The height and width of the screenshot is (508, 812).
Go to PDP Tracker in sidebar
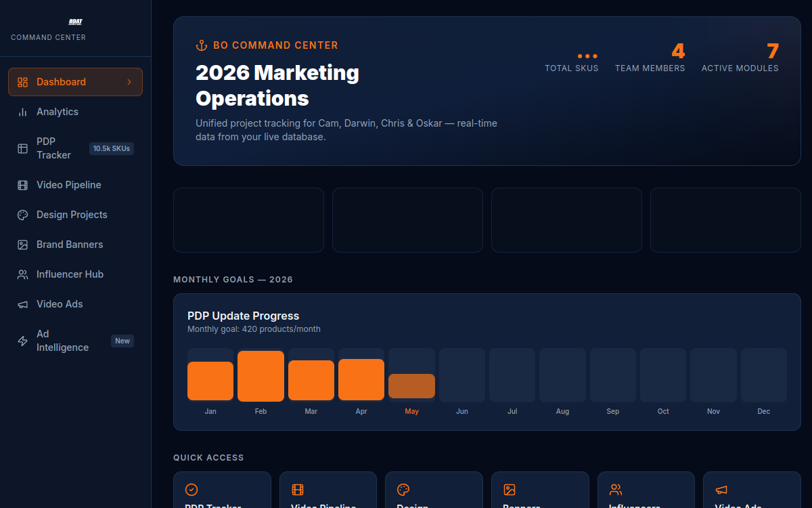pos(75,148)
